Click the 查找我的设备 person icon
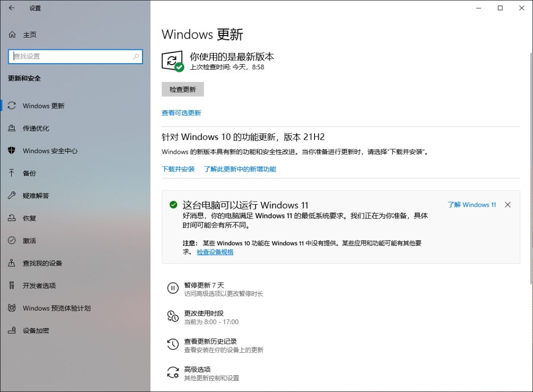This screenshot has width=533, height=392. click(x=12, y=263)
